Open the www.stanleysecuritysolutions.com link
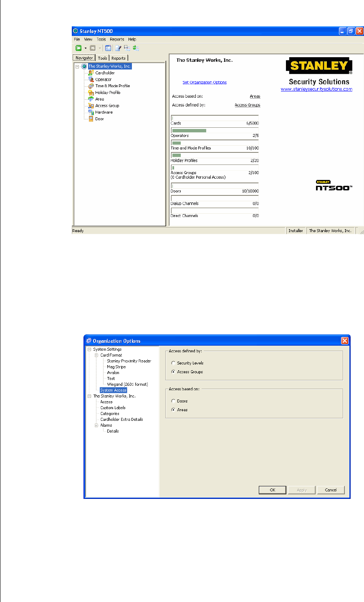This screenshot has width=364, height=602. [x=316, y=89]
